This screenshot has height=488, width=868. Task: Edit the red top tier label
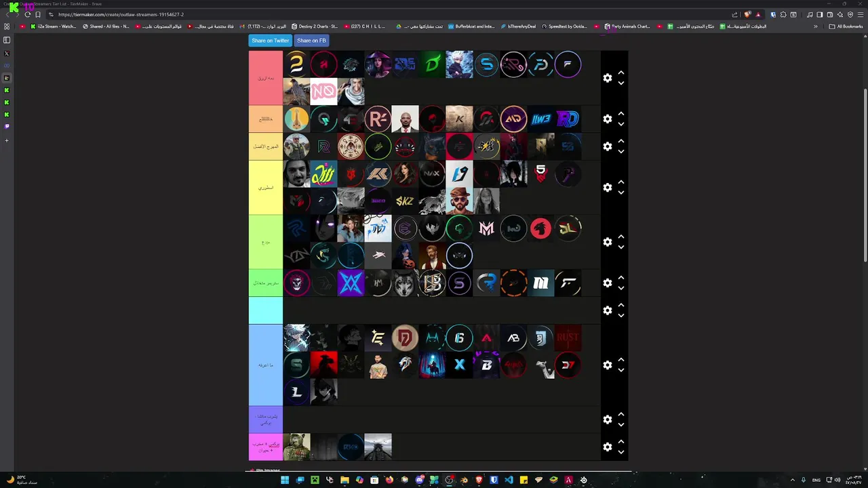click(266, 78)
